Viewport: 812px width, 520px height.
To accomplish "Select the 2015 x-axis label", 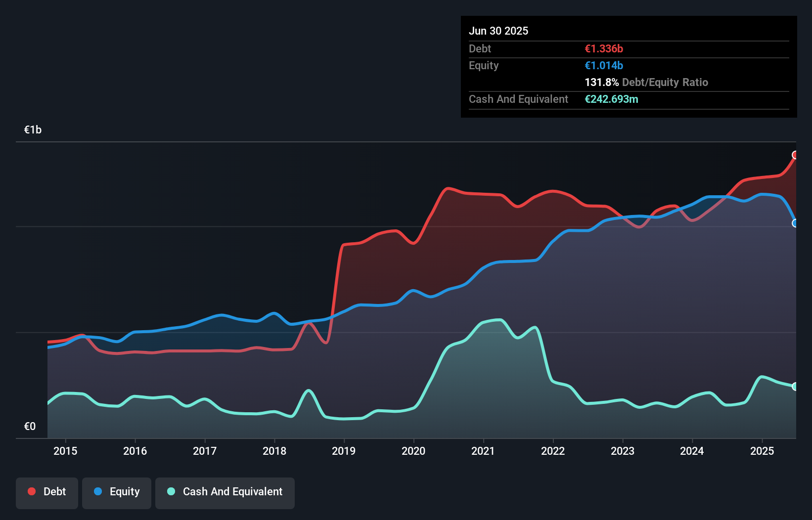I will pos(65,451).
